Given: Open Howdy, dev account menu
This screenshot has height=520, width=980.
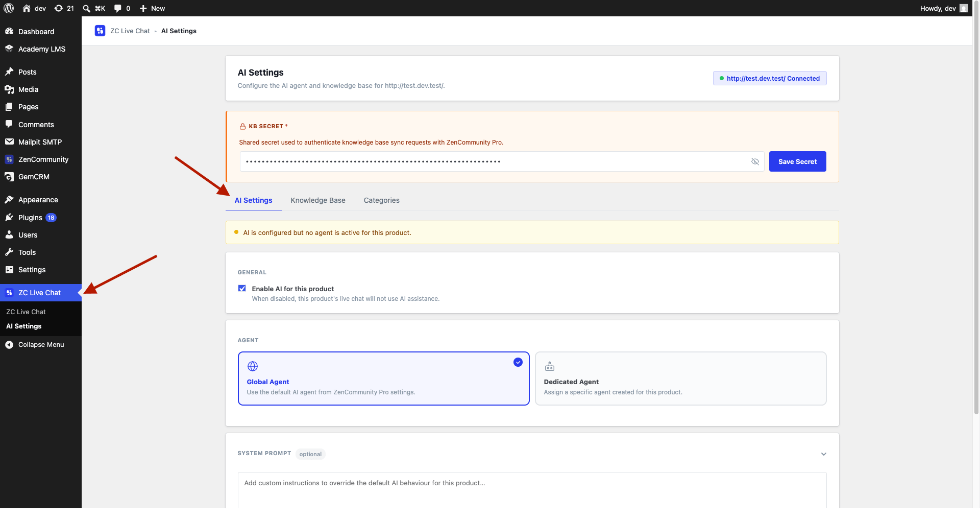Looking at the screenshot, I should 943,8.
